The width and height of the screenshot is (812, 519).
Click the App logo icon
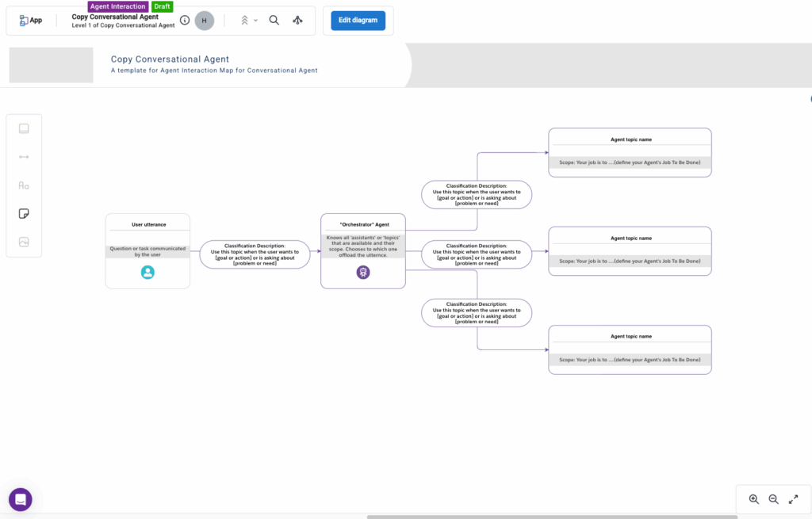25,21
